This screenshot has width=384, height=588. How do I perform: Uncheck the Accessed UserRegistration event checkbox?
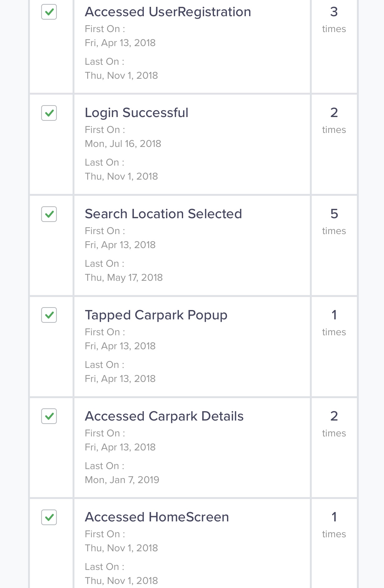[x=49, y=12]
